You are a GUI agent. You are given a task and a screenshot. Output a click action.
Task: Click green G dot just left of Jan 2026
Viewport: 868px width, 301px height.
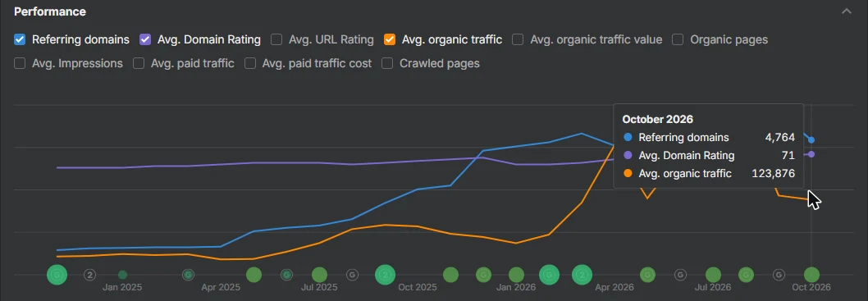pyautogui.click(x=483, y=275)
